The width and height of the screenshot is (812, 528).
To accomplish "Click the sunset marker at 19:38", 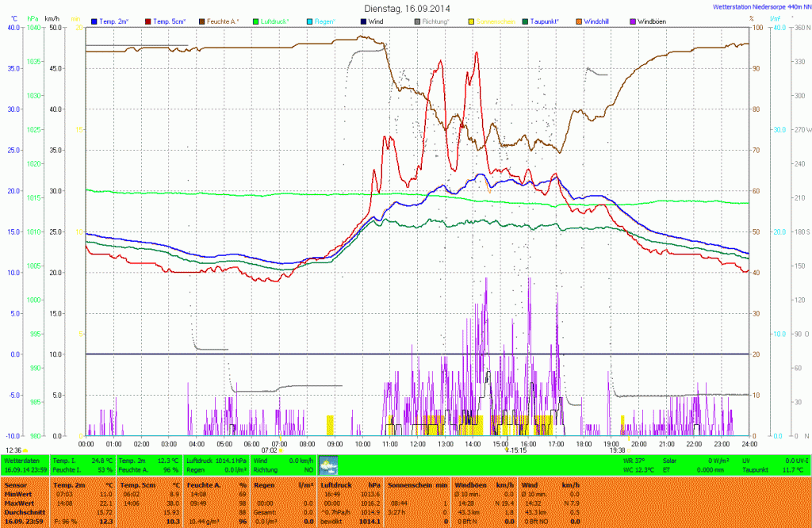I will pos(617,450).
